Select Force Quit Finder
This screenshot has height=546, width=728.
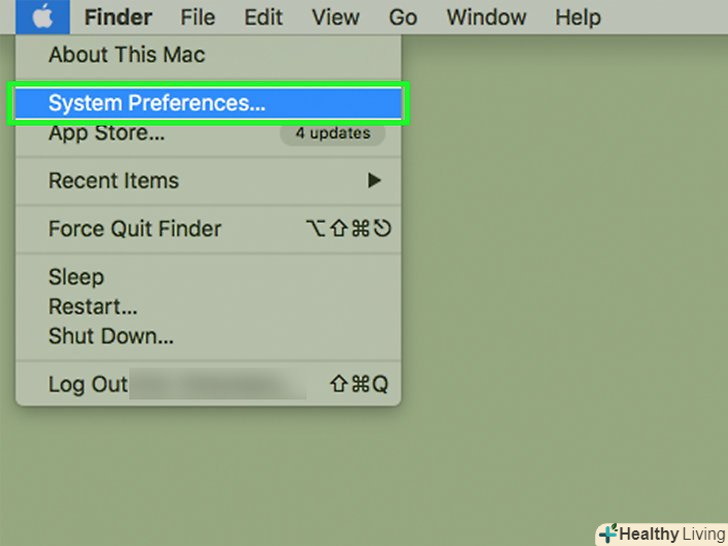coord(134,229)
